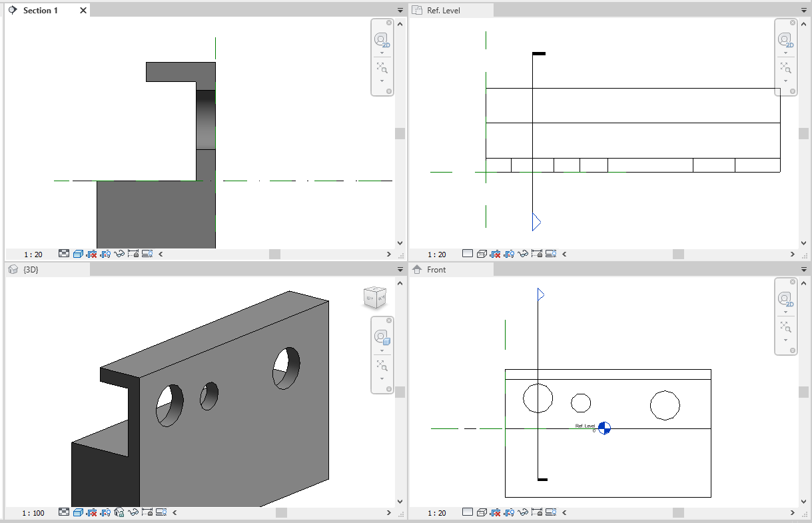Click the 1:20 scale button in Section 1
Viewport: 812px width, 523px height.
35,254
